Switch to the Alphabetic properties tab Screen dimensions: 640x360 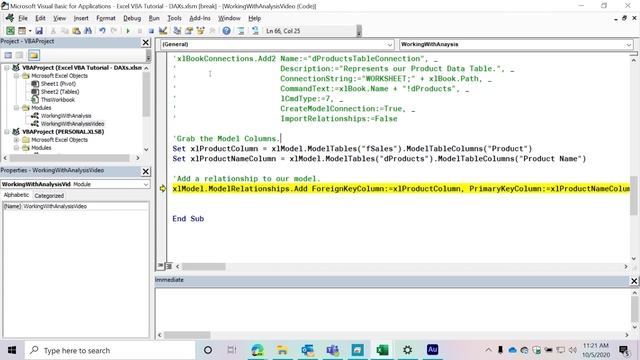pyautogui.click(x=16, y=195)
